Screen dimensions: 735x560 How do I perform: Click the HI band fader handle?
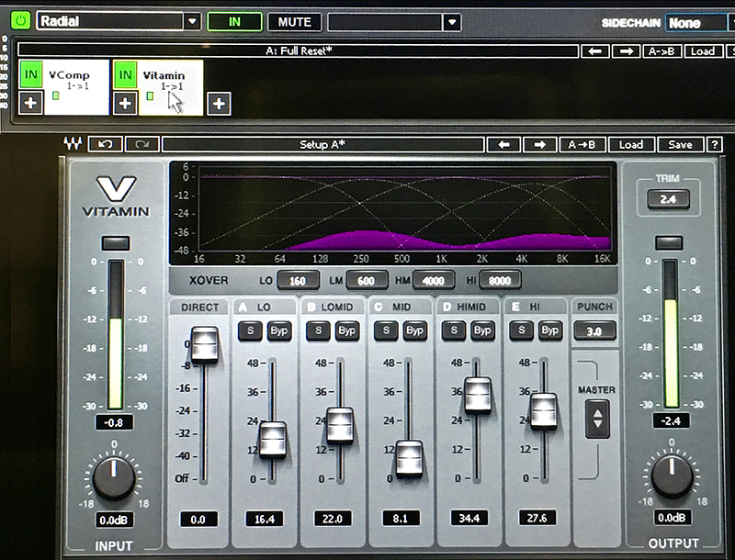pyautogui.click(x=544, y=411)
